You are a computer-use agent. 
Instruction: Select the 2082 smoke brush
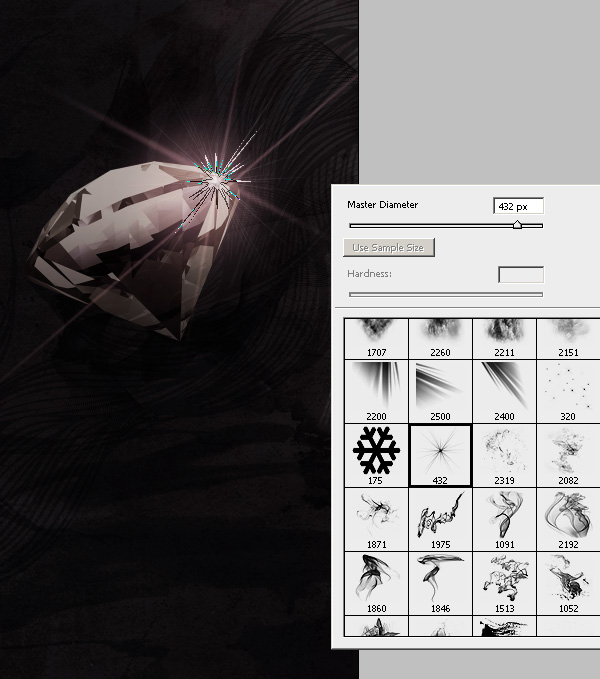click(568, 456)
